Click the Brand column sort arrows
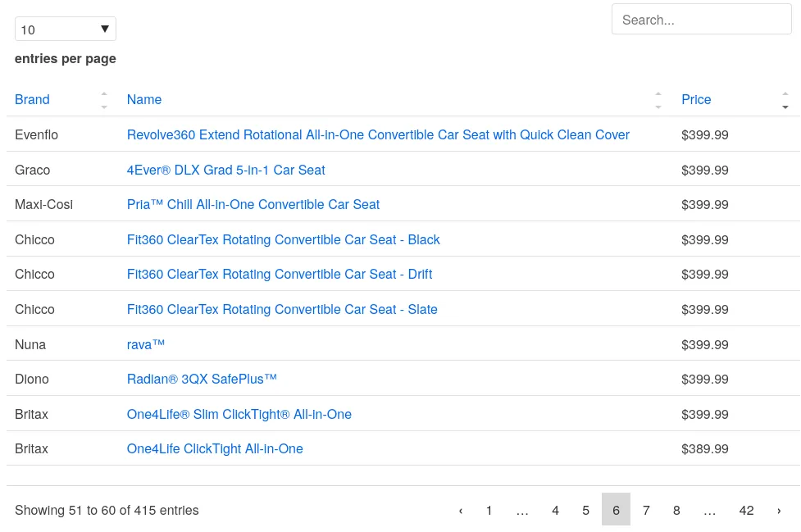 pyautogui.click(x=104, y=100)
